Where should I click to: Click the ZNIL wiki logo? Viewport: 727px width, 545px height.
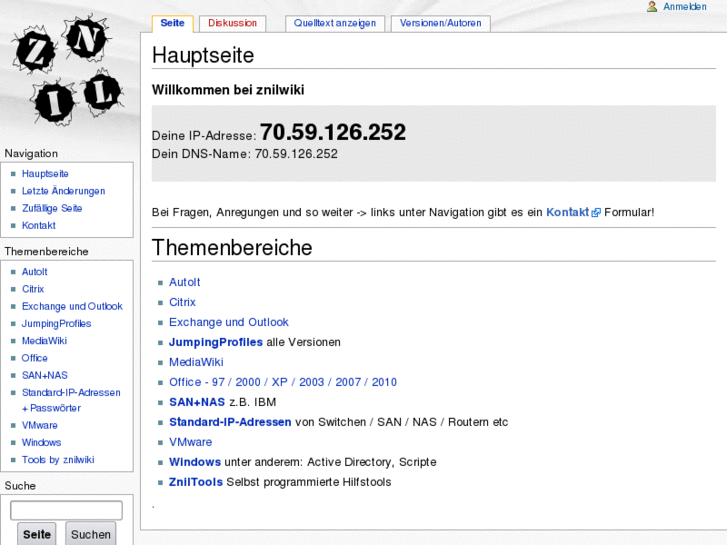pyautogui.click(x=68, y=71)
